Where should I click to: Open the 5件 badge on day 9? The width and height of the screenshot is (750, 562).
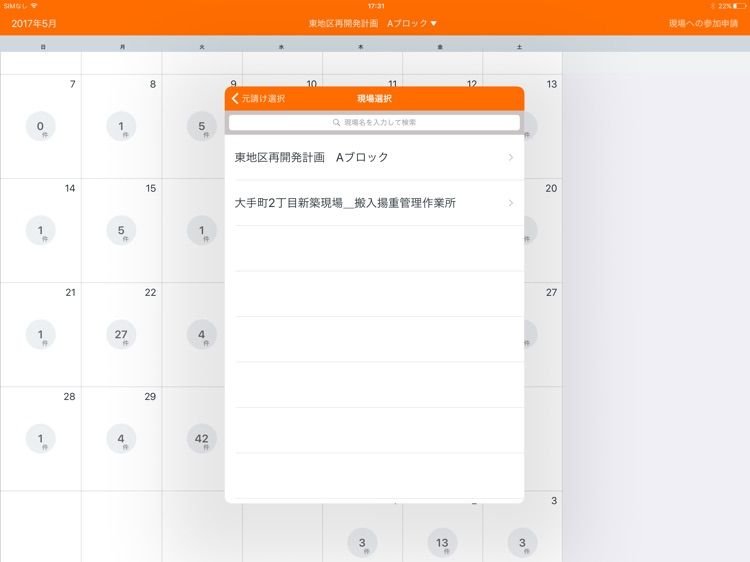click(202, 126)
